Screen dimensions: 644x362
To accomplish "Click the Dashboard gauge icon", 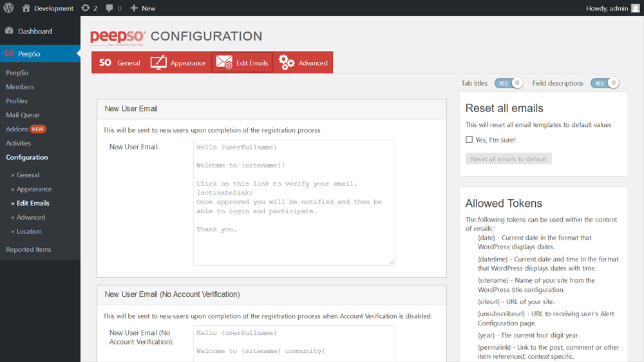I will point(9,31).
